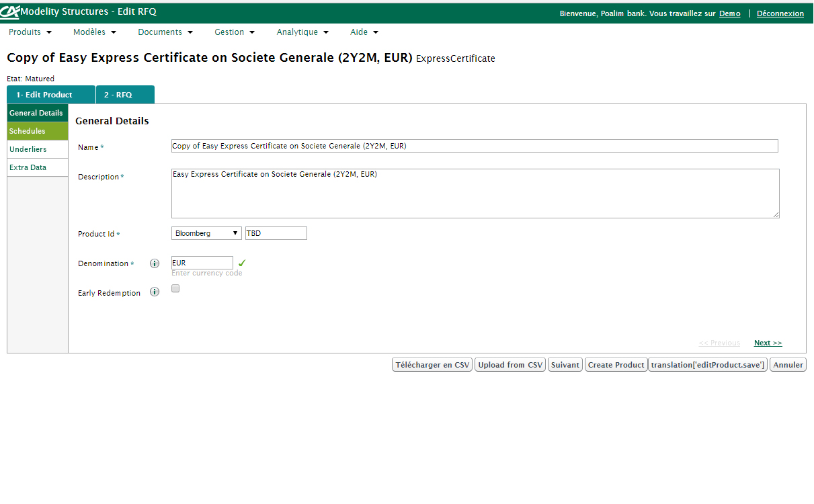Click the General Details heading

pyautogui.click(x=112, y=121)
